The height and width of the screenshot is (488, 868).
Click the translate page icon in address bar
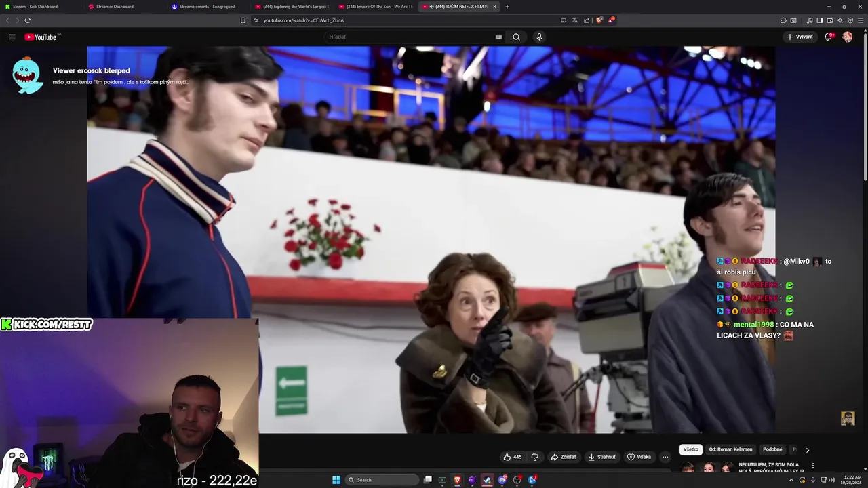pos(575,20)
